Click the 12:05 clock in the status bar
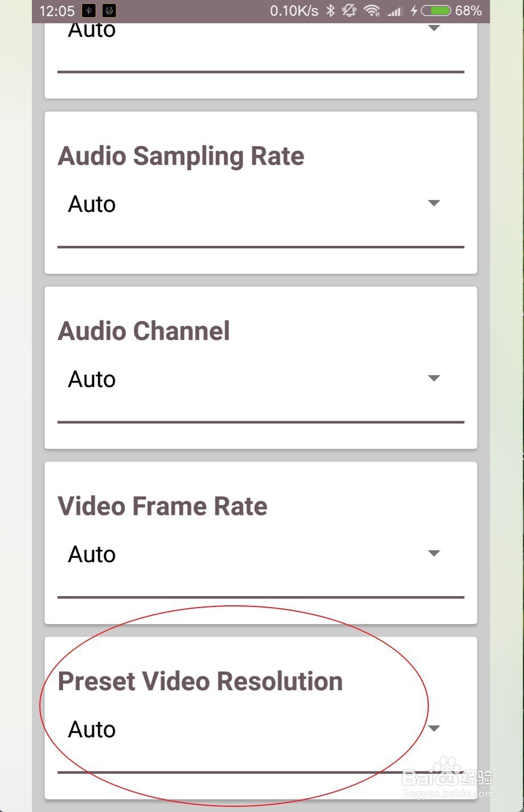Image resolution: width=524 pixels, height=812 pixels. [x=57, y=11]
